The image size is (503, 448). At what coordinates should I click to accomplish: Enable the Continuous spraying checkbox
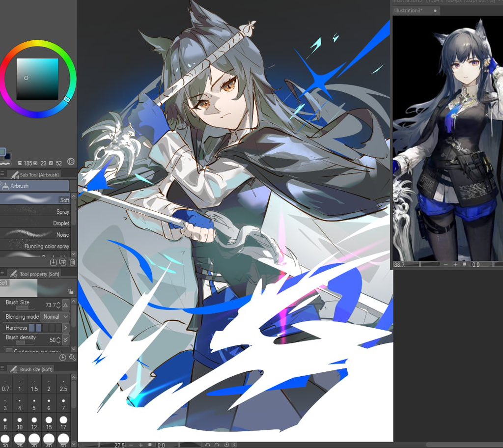9,351
